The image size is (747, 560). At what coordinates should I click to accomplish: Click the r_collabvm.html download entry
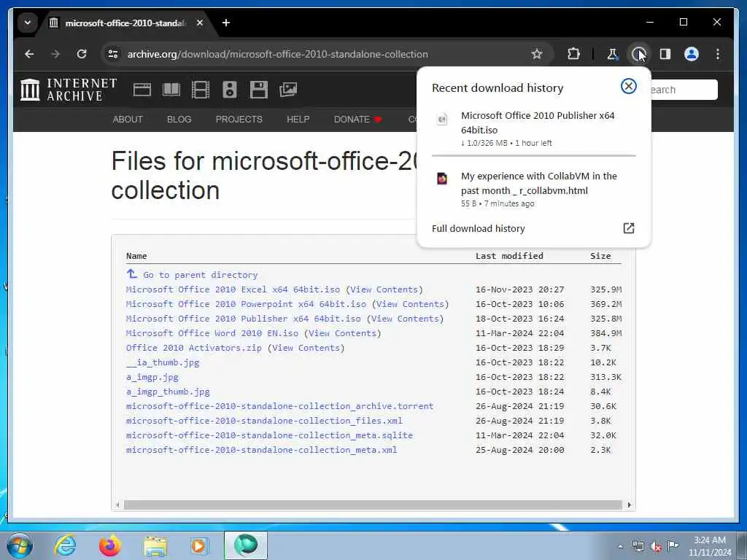(x=533, y=189)
